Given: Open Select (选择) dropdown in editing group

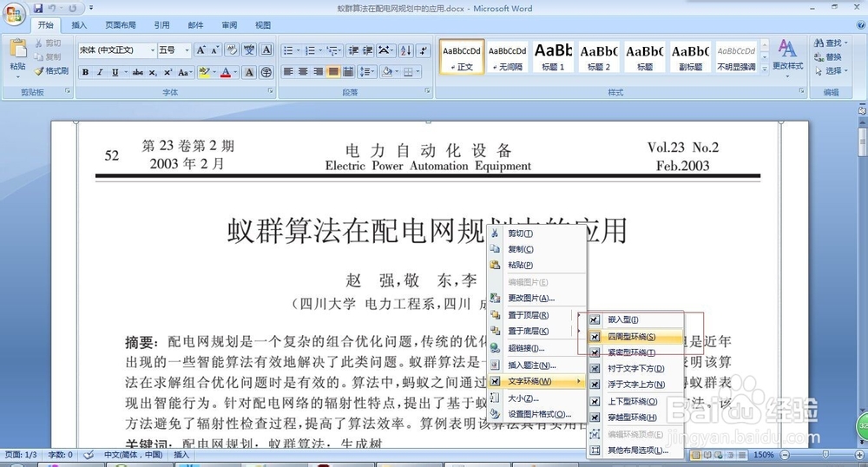Looking at the screenshot, I should point(831,71).
